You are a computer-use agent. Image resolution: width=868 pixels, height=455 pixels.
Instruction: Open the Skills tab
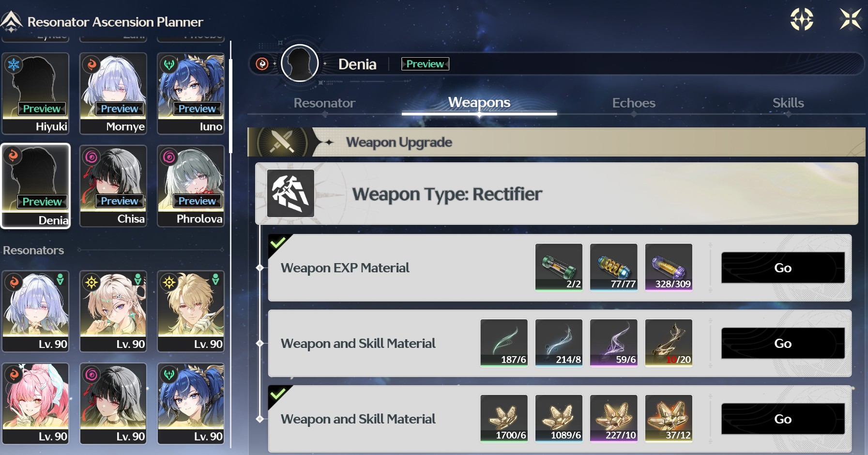(788, 103)
